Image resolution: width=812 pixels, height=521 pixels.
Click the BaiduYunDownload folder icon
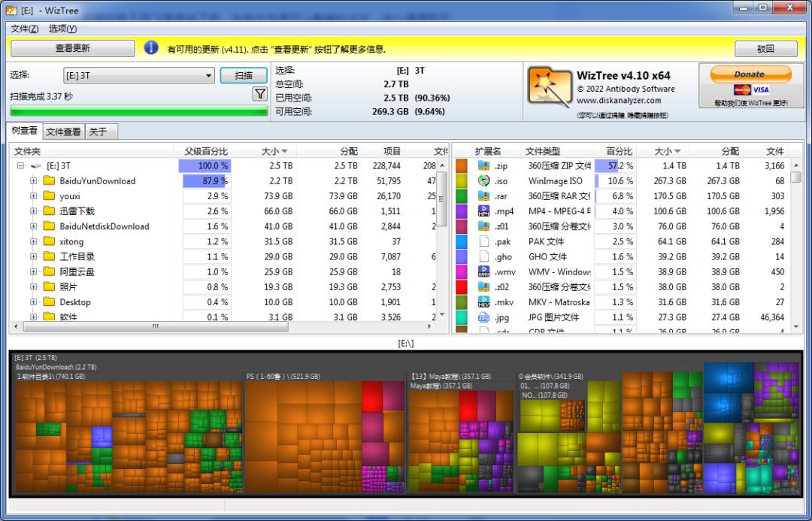pyautogui.click(x=49, y=180)
